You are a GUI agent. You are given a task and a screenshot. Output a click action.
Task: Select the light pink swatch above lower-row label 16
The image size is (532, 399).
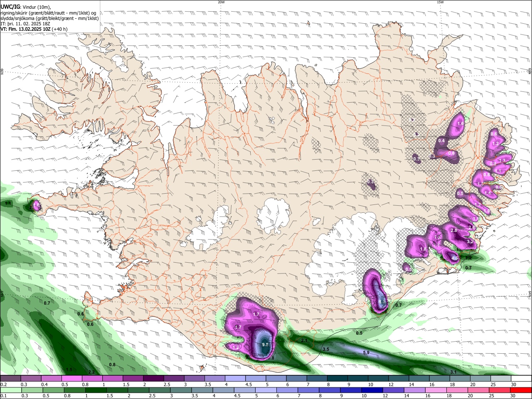[x=436, y=390]
